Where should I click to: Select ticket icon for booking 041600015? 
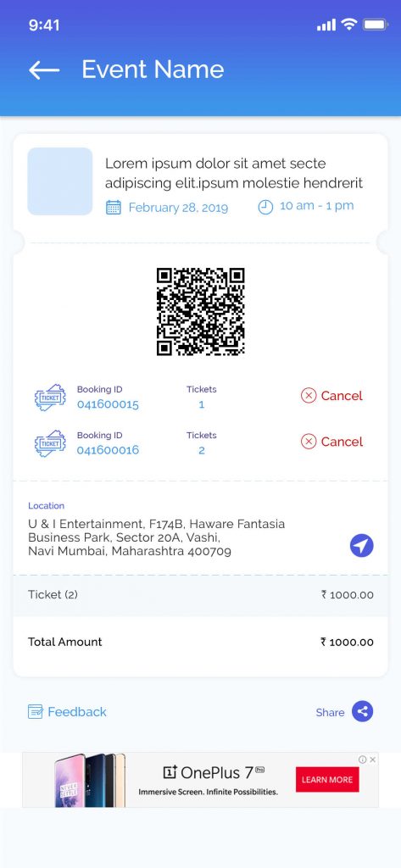tap(50, 398)
